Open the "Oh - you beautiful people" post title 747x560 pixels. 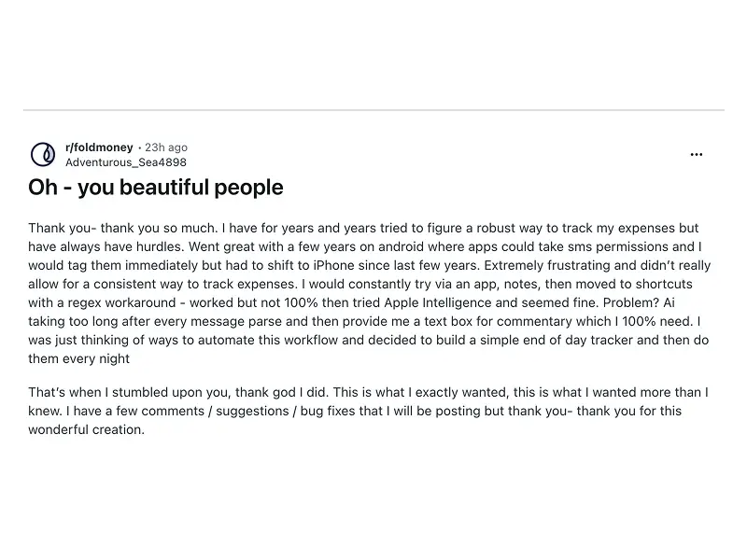point(156,187)
